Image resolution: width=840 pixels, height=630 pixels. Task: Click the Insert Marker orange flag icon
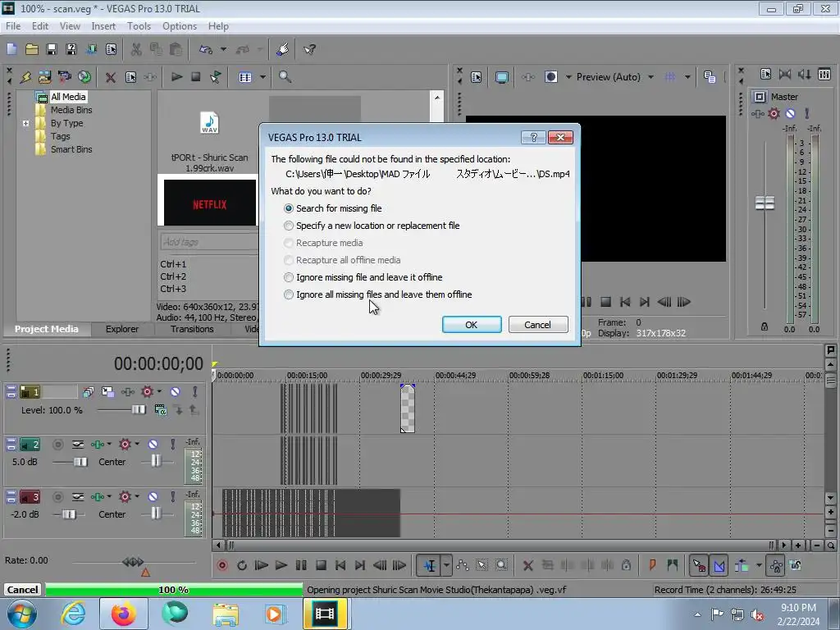coord(652,565)
